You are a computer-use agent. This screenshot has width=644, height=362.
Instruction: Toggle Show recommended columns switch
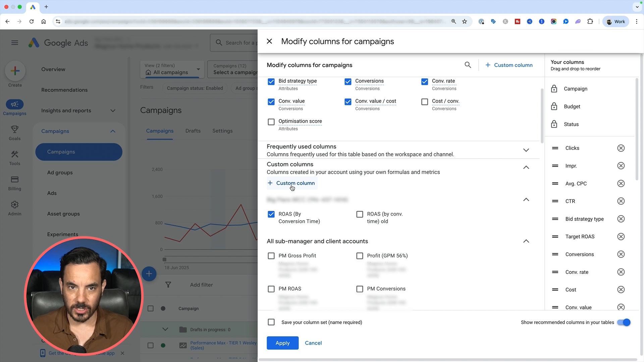(x=624, y=322)
